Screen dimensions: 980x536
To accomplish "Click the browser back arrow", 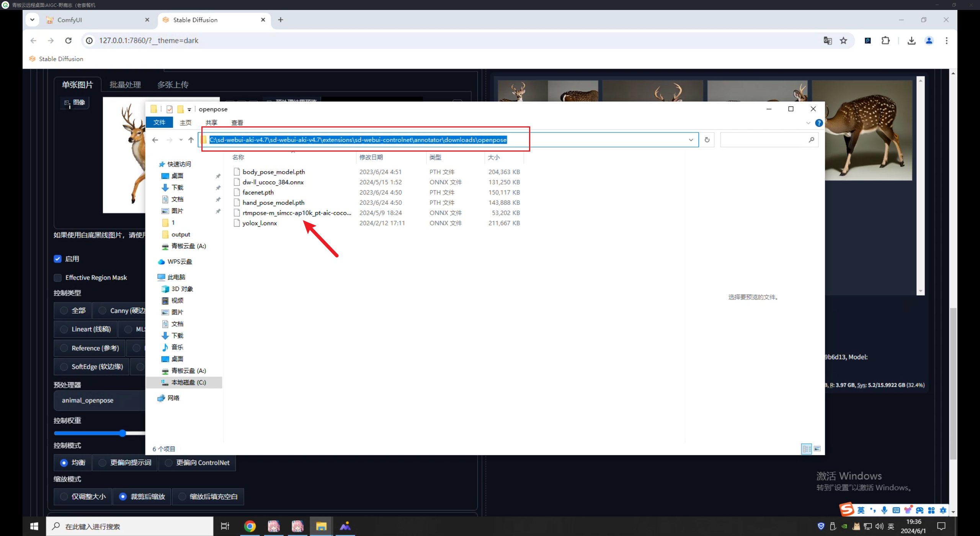I will tap(33, 41).
